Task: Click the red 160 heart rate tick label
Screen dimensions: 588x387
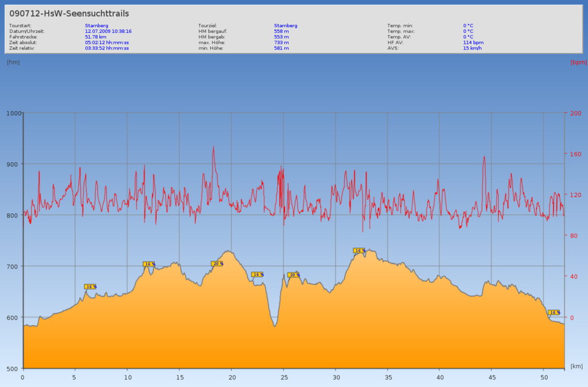Action: coord(575,154)
